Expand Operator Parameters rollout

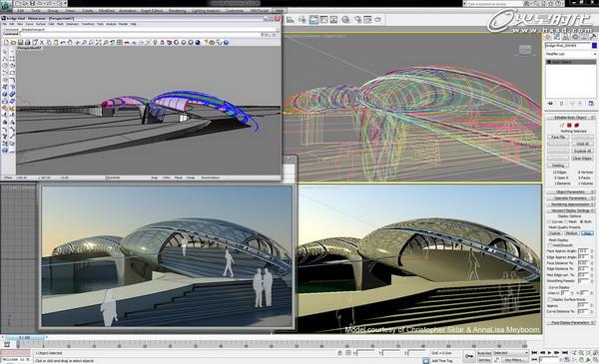click(x=570, y=198)
